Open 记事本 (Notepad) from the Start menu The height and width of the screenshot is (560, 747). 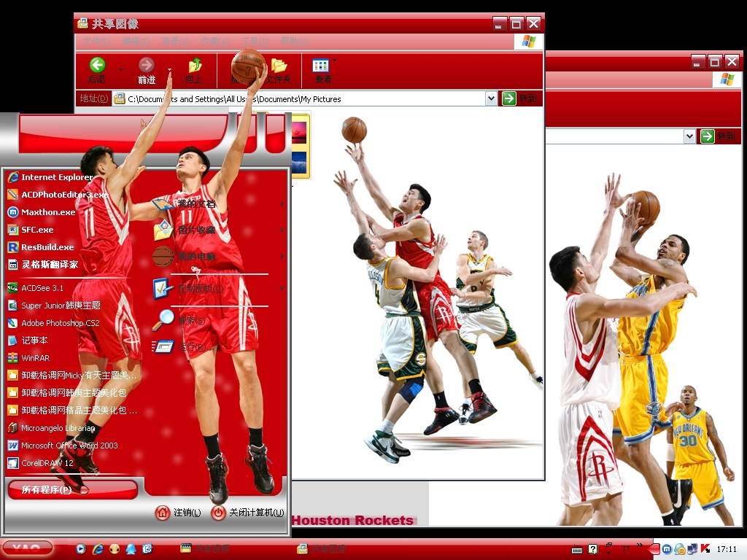coord(28,341)
